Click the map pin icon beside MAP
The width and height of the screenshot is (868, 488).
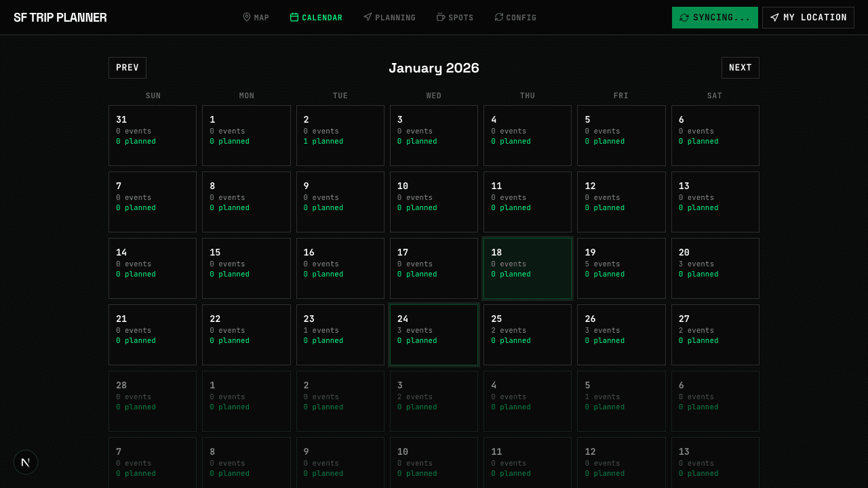246,17
